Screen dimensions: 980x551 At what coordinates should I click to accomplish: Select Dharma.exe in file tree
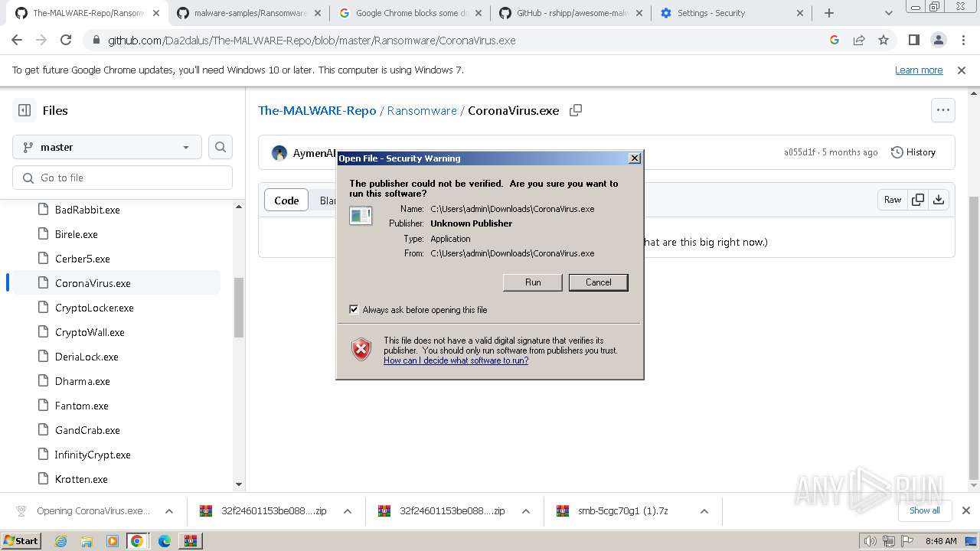coord(83,381)
